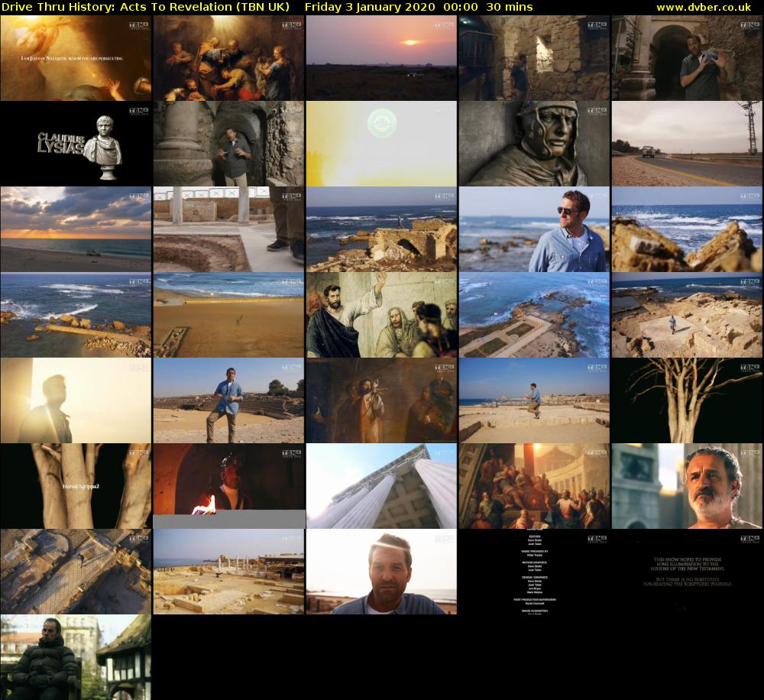Select the white columns looking upward thumbnail

point(381,486)
